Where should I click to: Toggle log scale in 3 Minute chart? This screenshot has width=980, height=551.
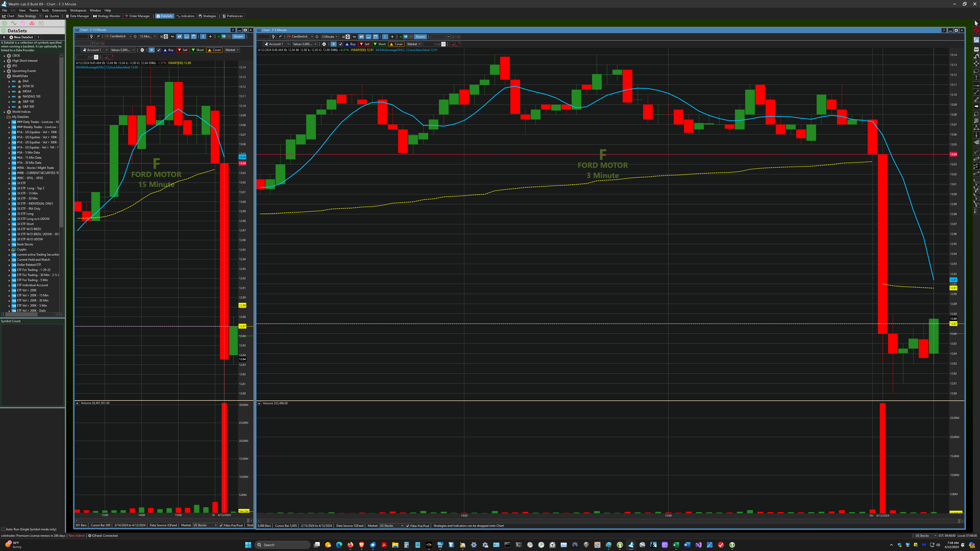tap(354, 37)
